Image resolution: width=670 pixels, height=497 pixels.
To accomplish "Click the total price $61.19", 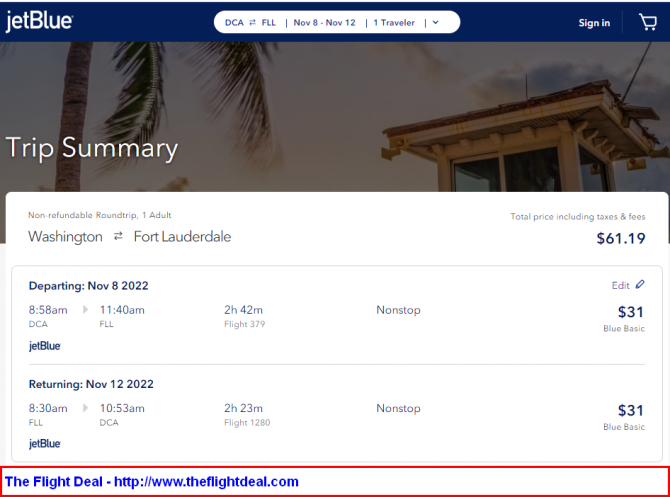I will (621, 238).
